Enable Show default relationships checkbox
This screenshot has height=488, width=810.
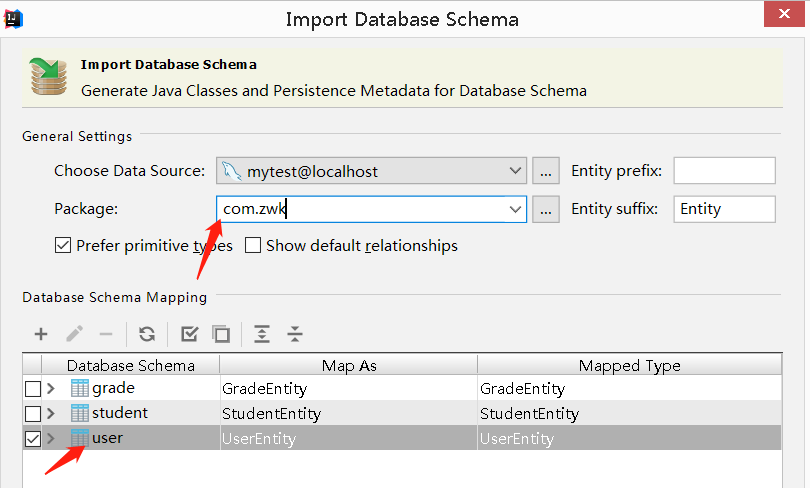coord(253,245)
